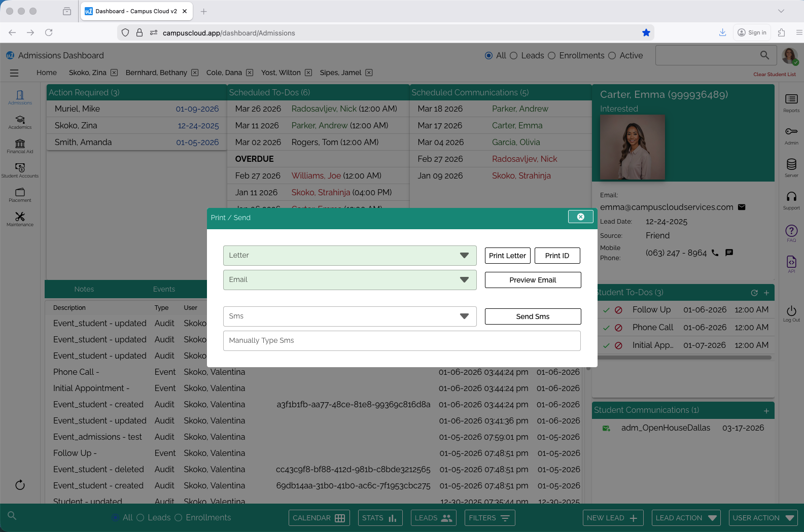
Task: Open the Sms template dropdown
Action: point(349,316)
